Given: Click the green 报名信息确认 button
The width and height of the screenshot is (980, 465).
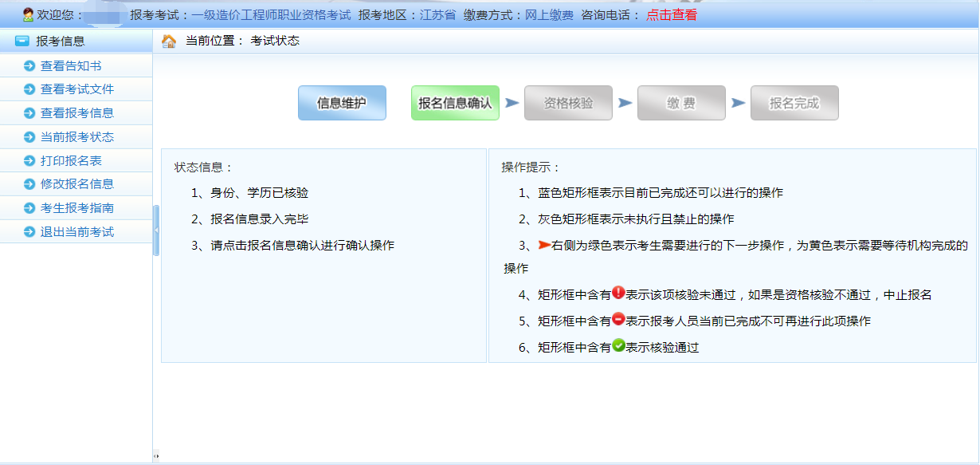Looking at the screenshot, I should click(455, 103).
